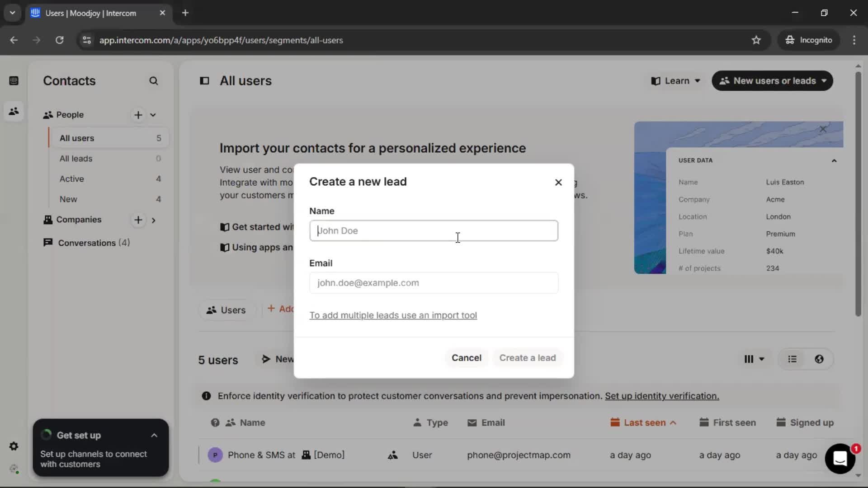Click the Create a lead button

point(527,358)
